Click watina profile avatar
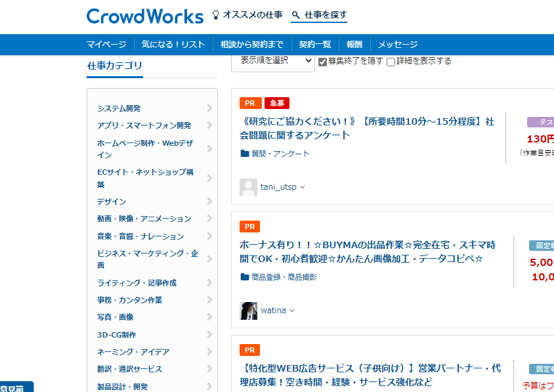This screenshot has height=392, width=554. [248, 311]
